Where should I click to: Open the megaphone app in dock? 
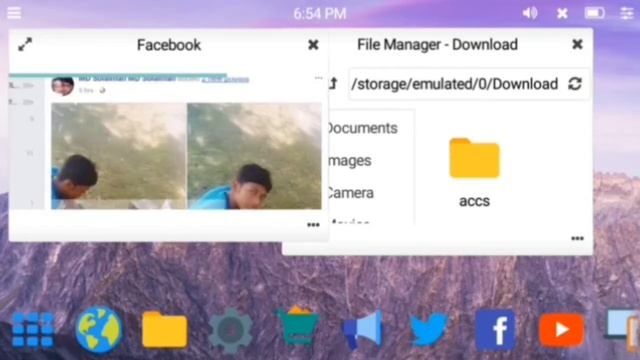coord(363,330)
